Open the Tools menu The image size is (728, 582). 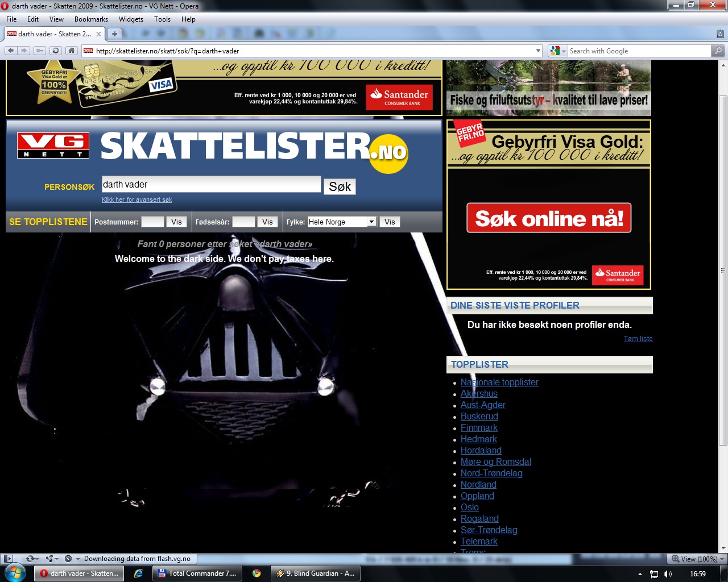[162, 19]
